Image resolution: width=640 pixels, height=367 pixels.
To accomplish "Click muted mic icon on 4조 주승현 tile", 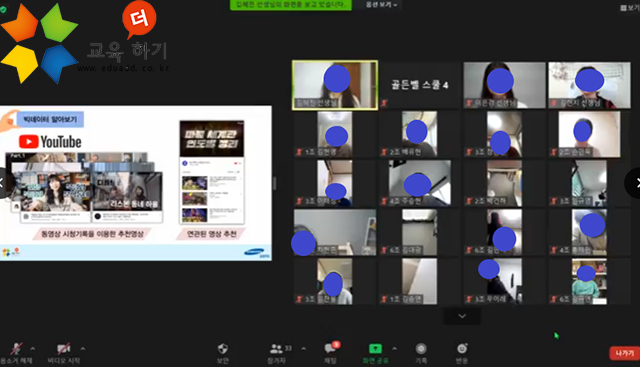I will click(384, 201).
